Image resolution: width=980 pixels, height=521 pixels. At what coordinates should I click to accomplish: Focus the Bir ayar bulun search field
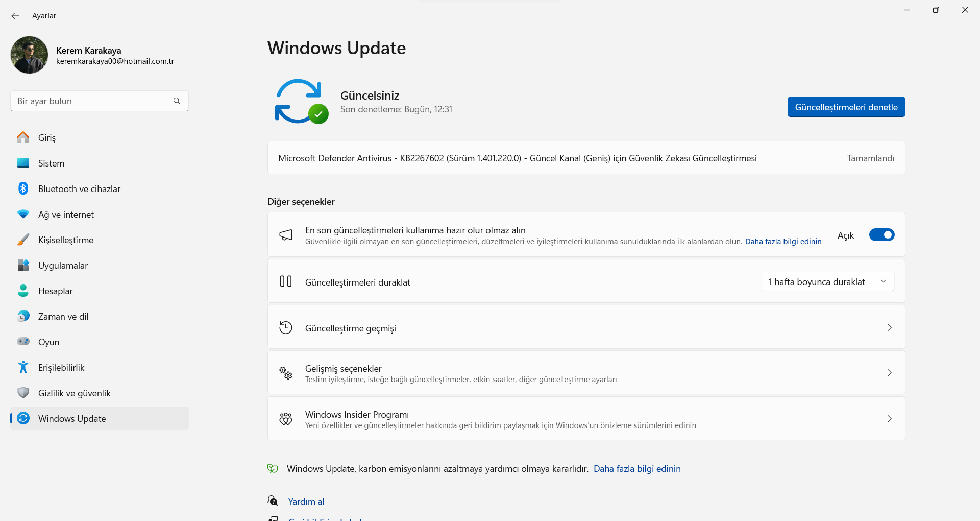click(100, 101)
